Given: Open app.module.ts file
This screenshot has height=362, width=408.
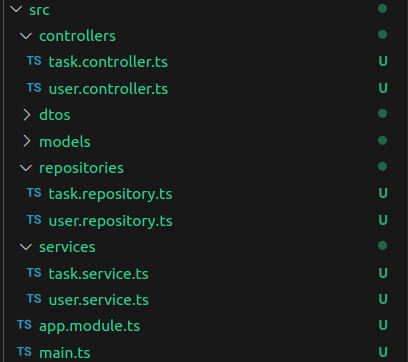Looking at the screenshot, I should point(90,326).
